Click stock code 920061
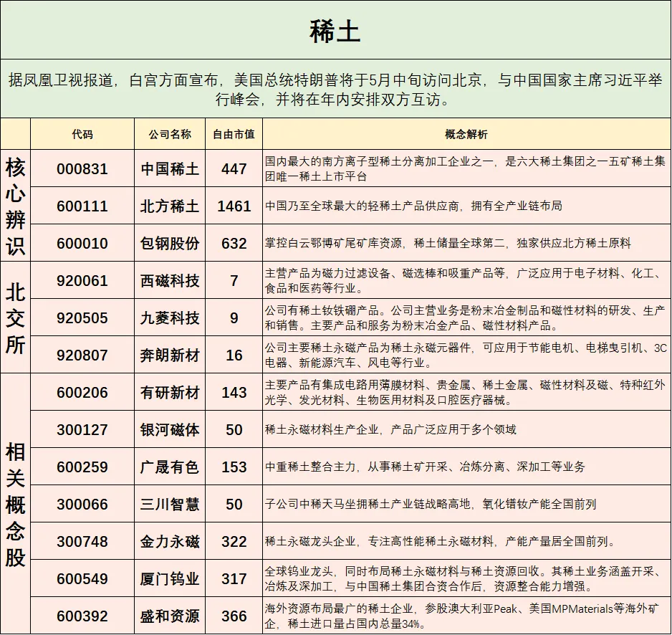Viewport: 672px width, 635px height. pyautogui.click(x=82, y=281)
